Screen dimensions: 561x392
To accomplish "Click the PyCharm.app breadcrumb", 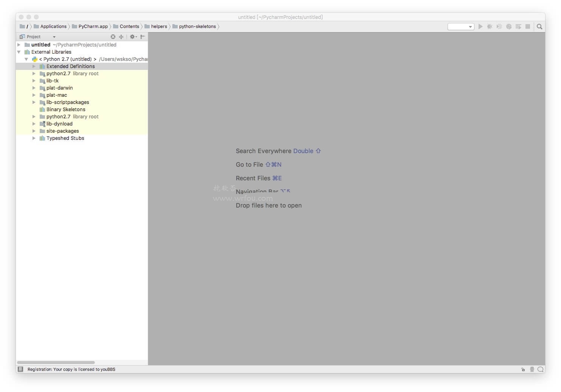I will pos(90,26).
